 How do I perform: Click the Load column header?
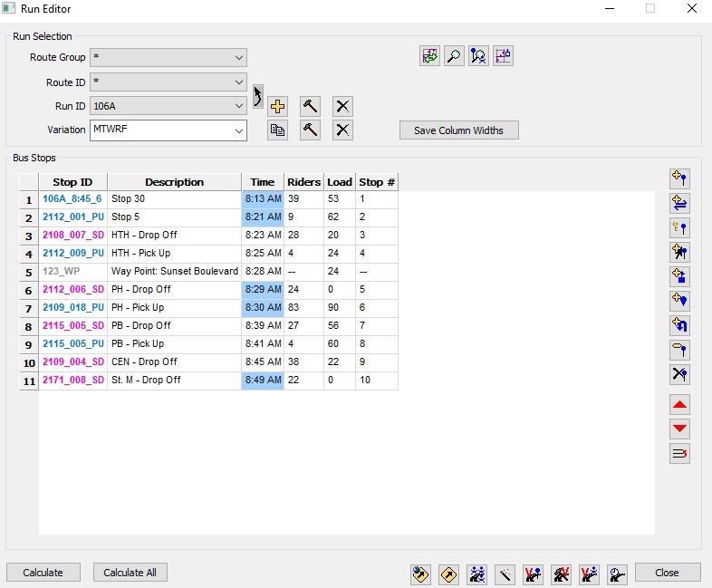(340, 182)
